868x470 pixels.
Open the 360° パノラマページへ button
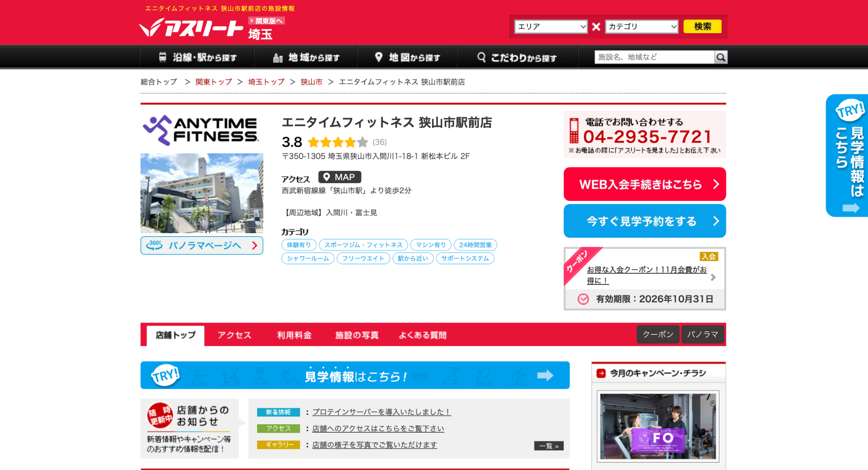[202, 246]
